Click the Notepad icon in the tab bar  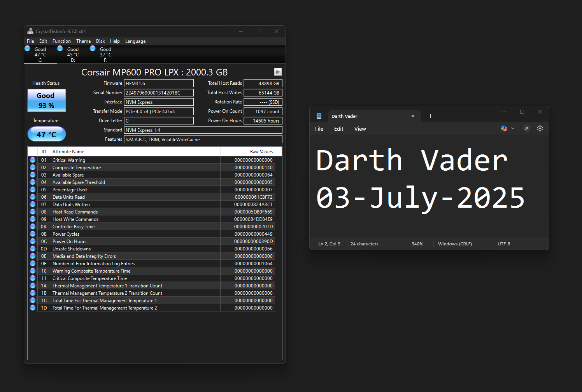319,116
